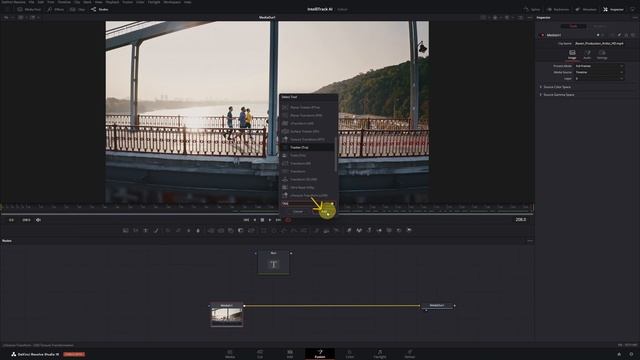The height and width of the screenshot is (360, 640).
Task: Add a Paint node from toolbar
Action: [x=156, y=231]
